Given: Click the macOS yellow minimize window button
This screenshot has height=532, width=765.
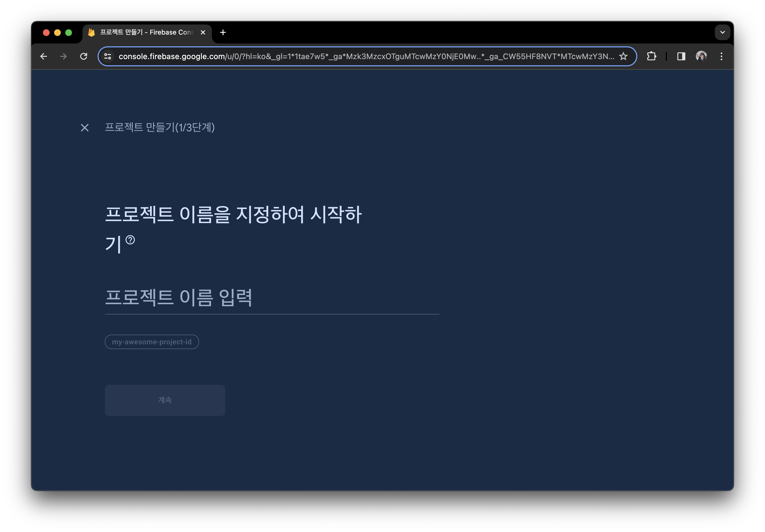Looking at the screenshot, I should 57,32.
